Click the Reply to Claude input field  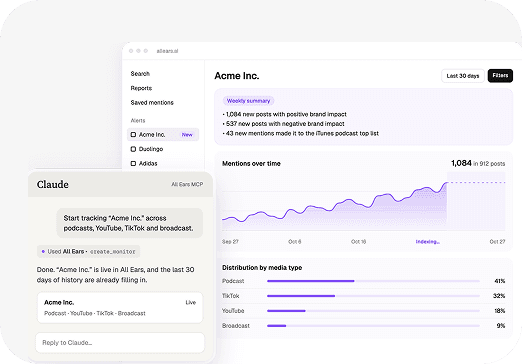point(120,343)
